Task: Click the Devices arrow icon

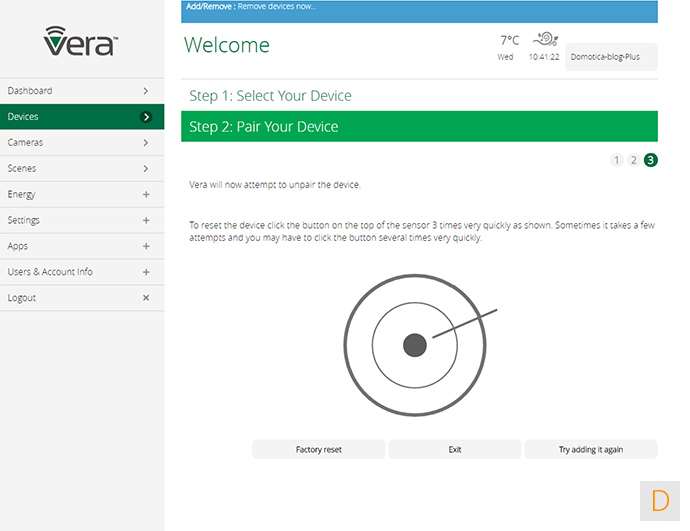Action: point(146,117)
